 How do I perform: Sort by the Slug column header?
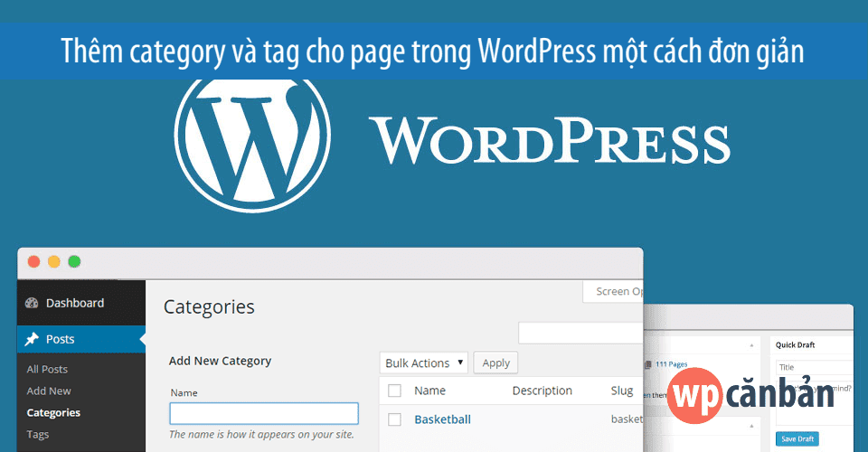coord(622,391)
